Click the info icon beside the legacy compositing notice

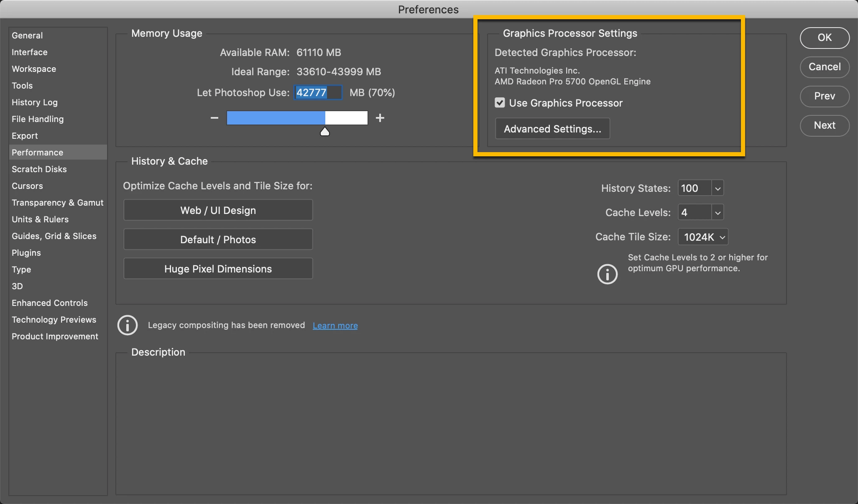128,325
